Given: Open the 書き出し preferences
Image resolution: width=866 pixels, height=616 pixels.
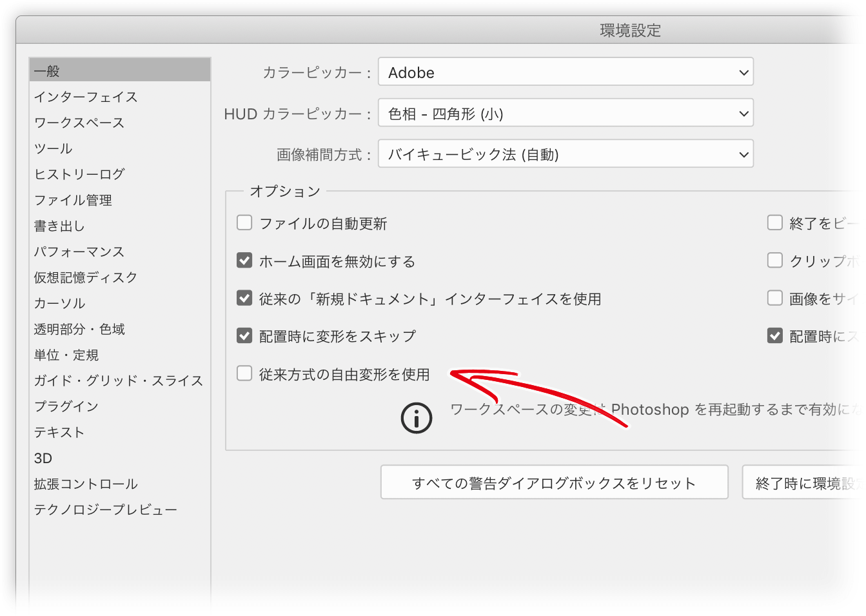Looking at the screenshot, I should click(x=59, y=226).
